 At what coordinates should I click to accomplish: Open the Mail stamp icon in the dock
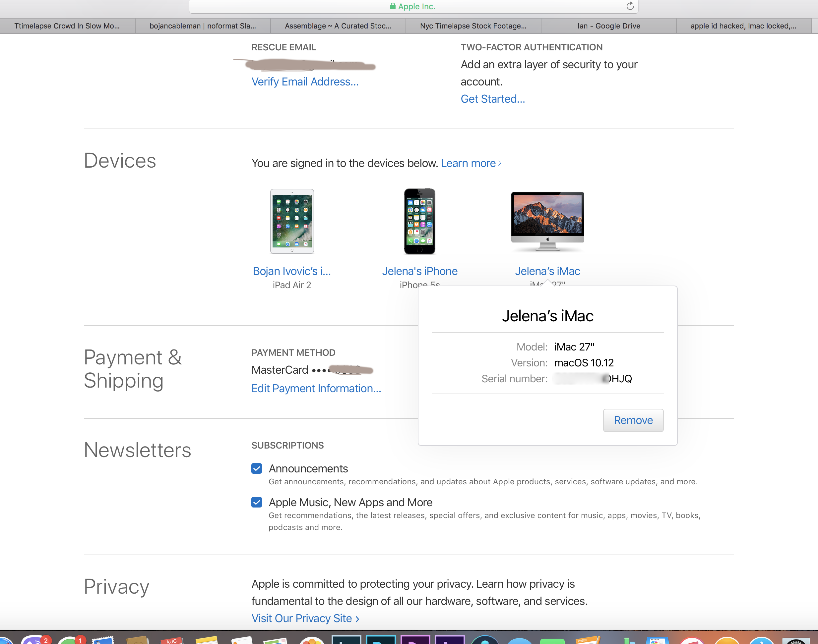pos(103,640)
